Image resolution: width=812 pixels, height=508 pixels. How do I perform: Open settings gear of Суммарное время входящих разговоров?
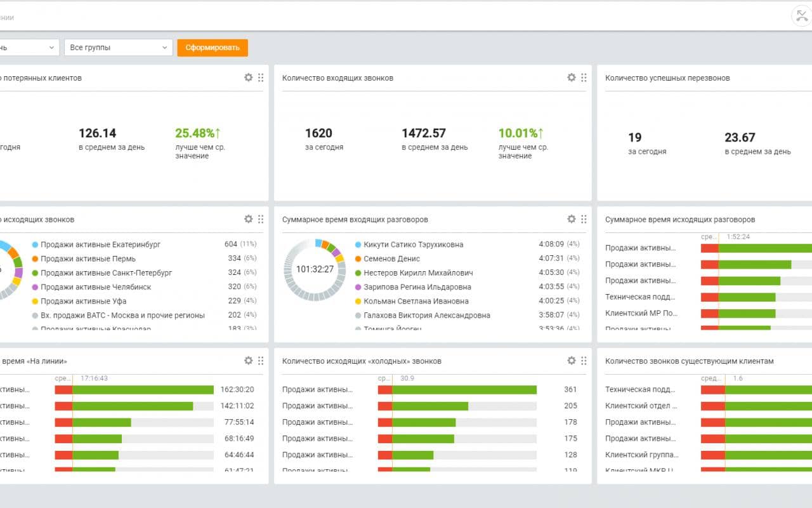tap(572, 219)
